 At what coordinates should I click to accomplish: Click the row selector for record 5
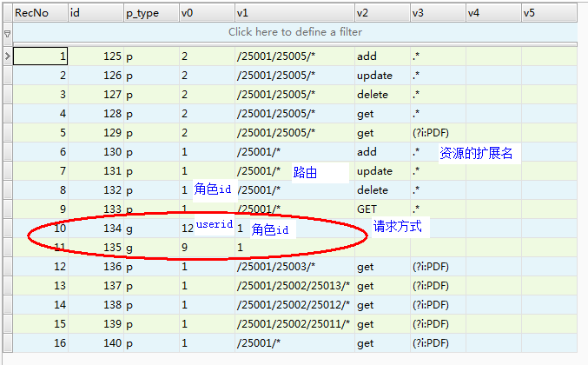coord(8,133)
